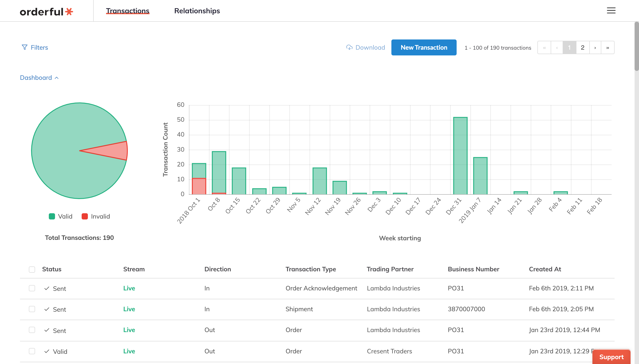Toggle Valid legend color swatch

[52, 217]
